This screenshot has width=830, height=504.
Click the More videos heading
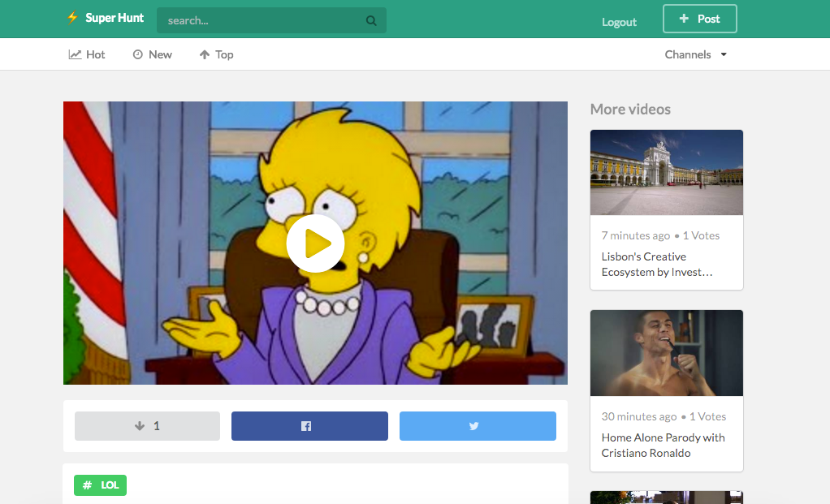click(630, 109)
